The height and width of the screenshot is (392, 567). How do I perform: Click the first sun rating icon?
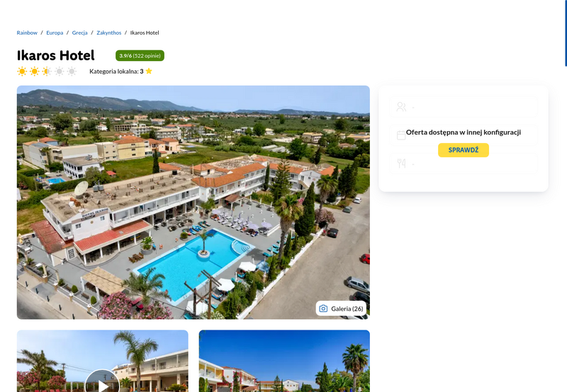tap(22, 71)
